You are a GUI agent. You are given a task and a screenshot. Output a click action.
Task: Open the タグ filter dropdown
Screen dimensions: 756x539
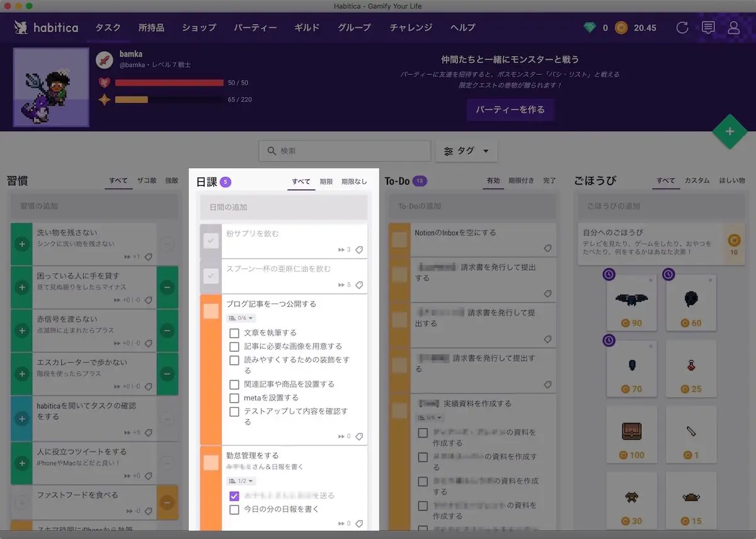coord(466,151)
